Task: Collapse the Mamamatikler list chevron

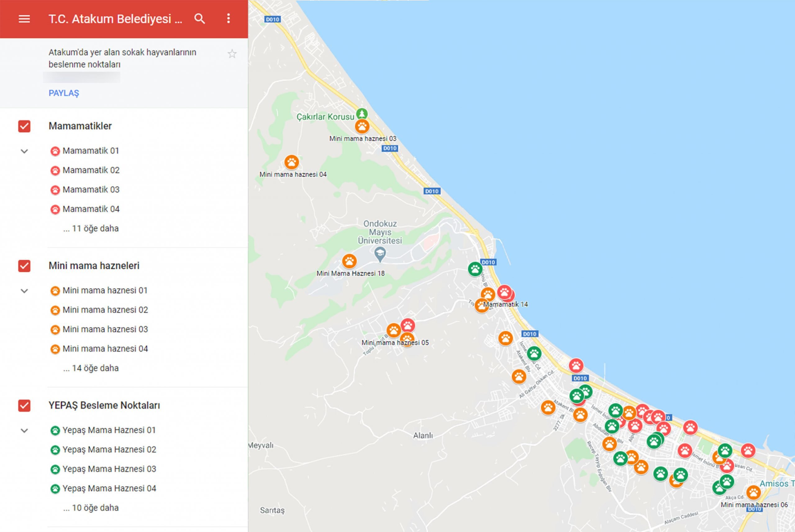Action: [24, 151]
